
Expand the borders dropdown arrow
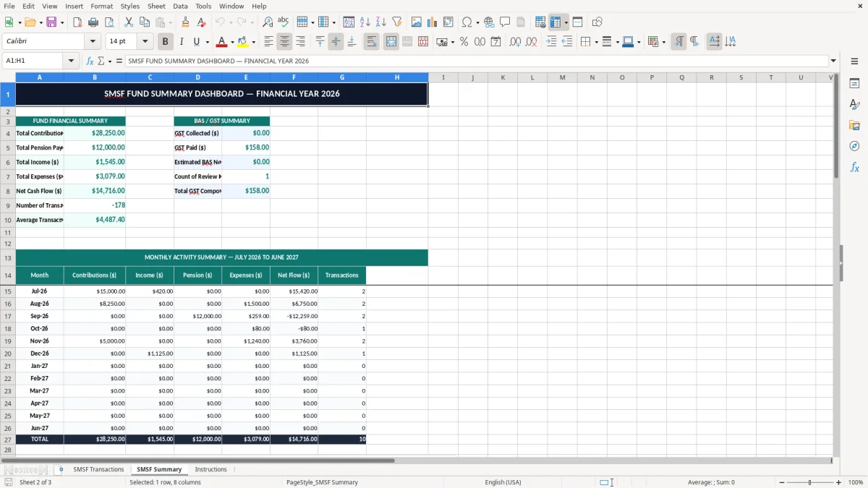[x=596, y=42]
